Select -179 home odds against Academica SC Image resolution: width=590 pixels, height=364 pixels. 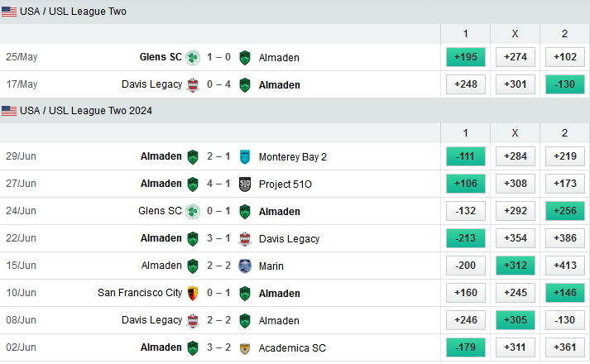[465, 347]
